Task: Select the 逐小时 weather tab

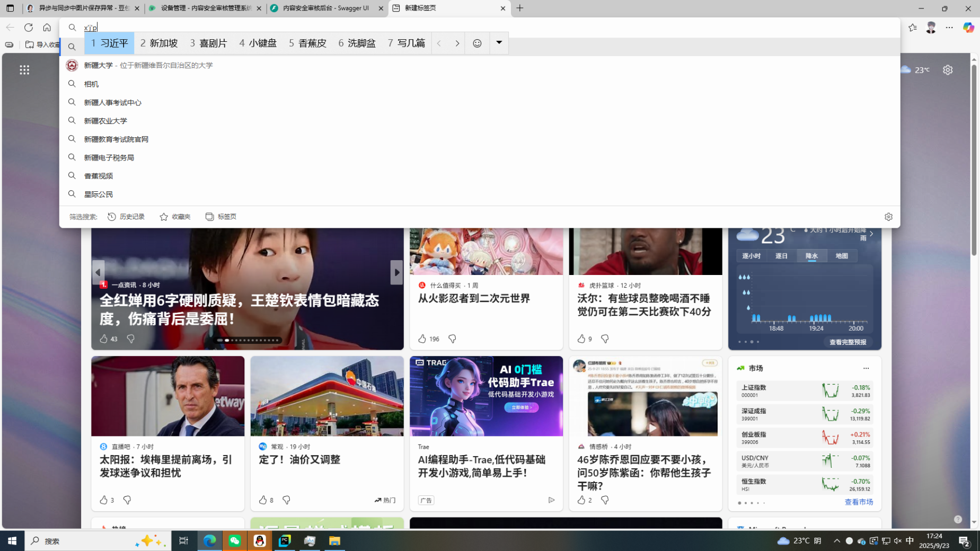Action: point(751,256)
